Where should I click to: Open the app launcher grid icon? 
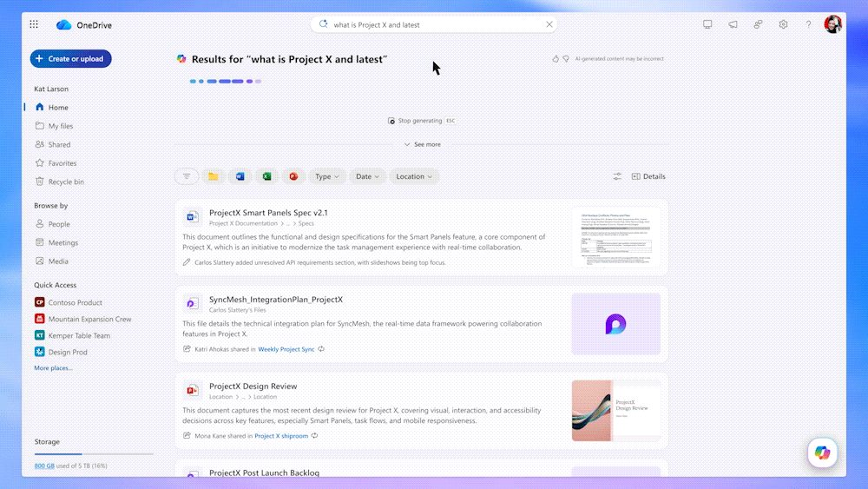tap(34, 24)
